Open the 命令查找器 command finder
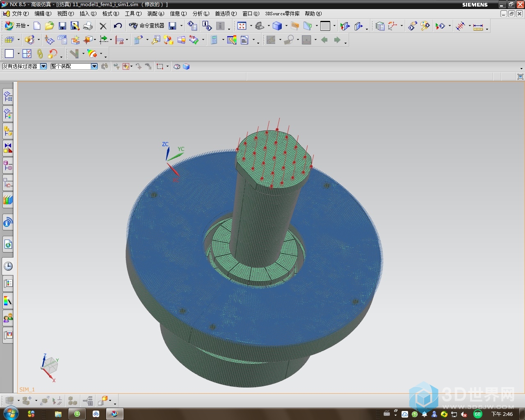 point(147,26)
